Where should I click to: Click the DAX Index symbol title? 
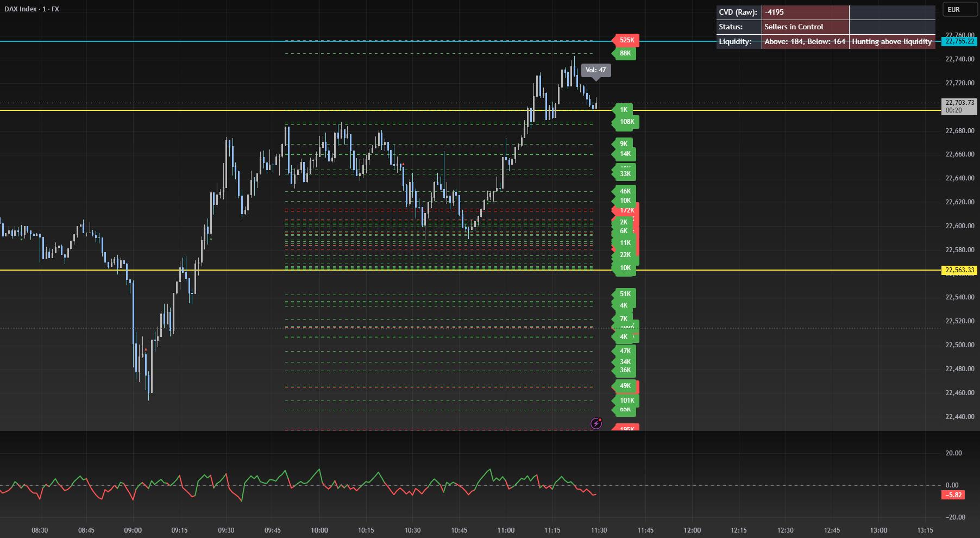tap(32, 9)
